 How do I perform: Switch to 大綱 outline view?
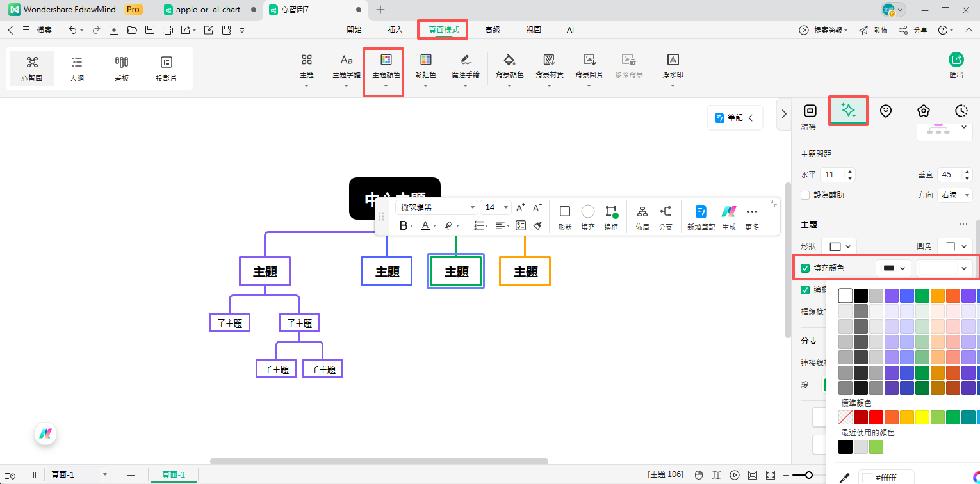77,68
